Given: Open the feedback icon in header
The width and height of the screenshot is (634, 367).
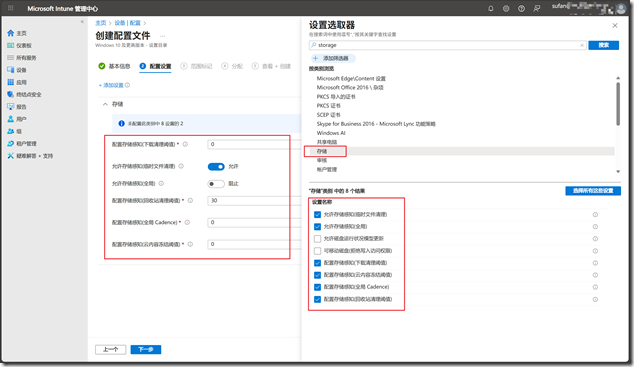Looking at the screenshot, I should click(x=537, y=8).
